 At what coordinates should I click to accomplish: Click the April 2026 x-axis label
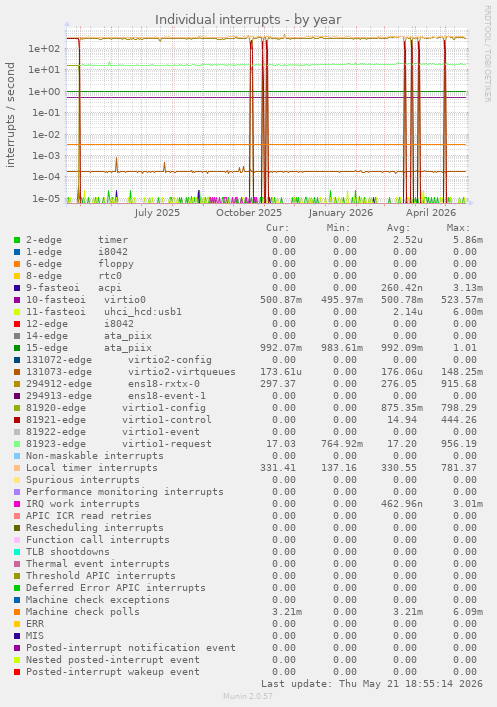tap(431, 212)
